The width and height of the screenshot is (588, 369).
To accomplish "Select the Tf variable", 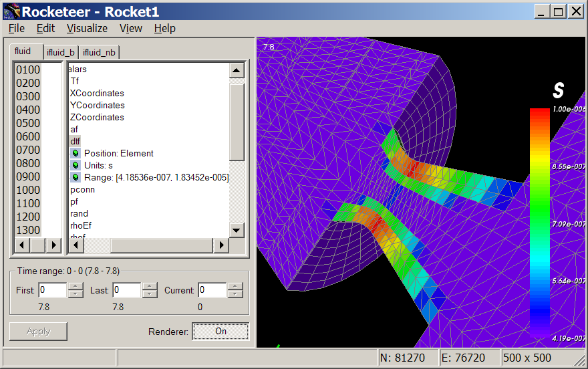I will 75,81.
